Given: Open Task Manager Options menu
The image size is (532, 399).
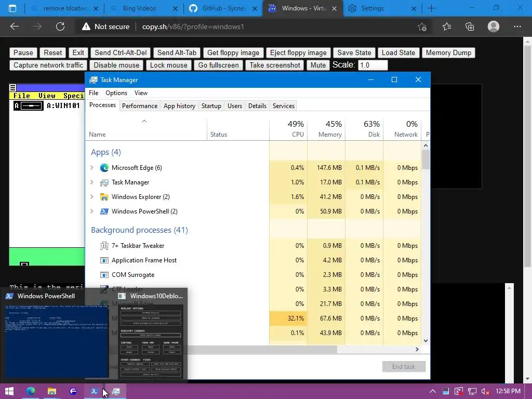Looking at the screenshot, I should [116, 93].
